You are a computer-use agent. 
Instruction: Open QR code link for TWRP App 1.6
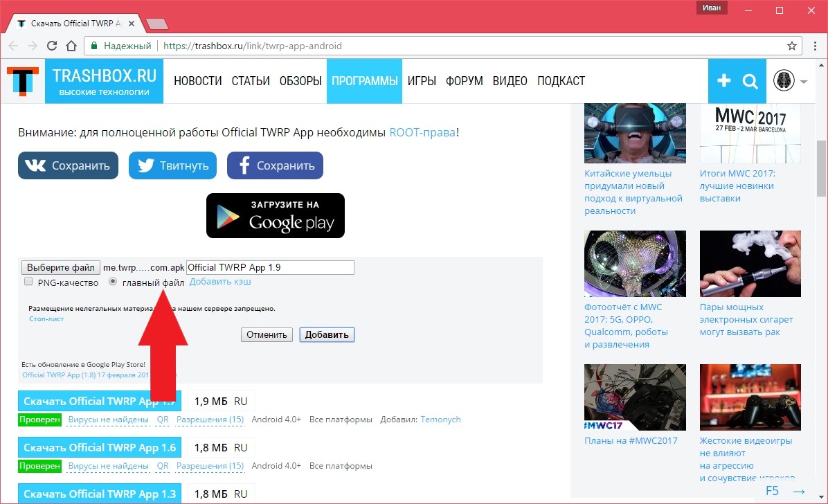point(163,466)
